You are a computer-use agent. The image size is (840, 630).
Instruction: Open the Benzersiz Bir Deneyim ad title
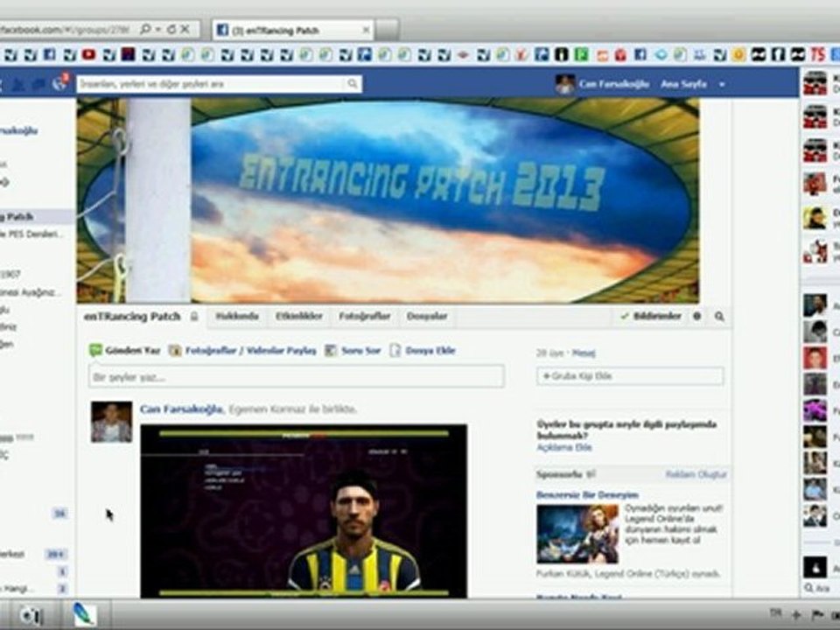(587, 495)
